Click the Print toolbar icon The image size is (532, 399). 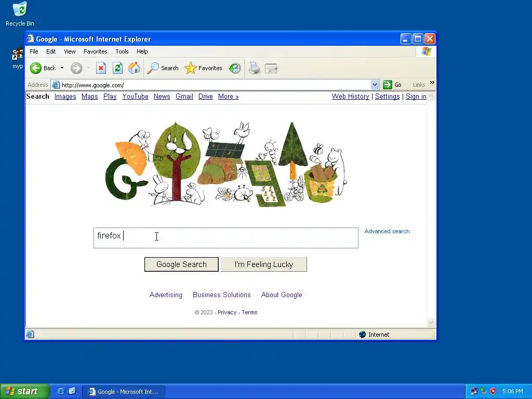point(254,68)
